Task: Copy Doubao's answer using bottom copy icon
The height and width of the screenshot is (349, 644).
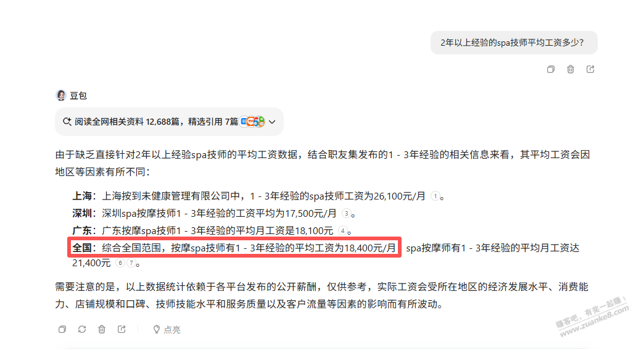Action: tap(62, 329)
